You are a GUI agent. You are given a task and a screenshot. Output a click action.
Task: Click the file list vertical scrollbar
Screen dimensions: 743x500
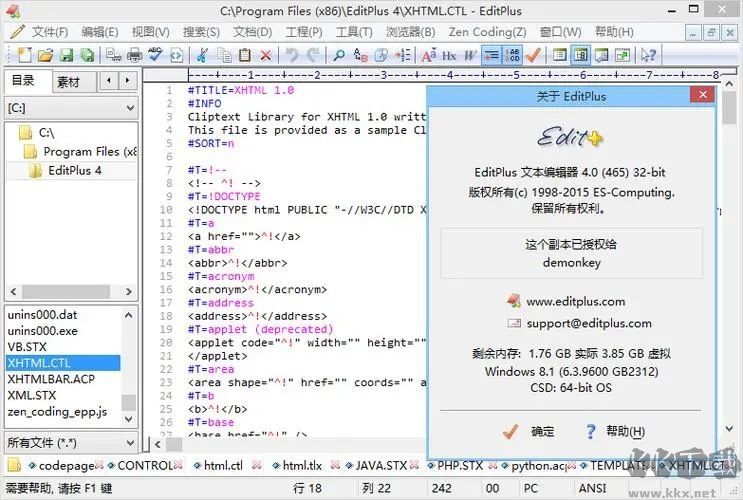click(129, 370)
